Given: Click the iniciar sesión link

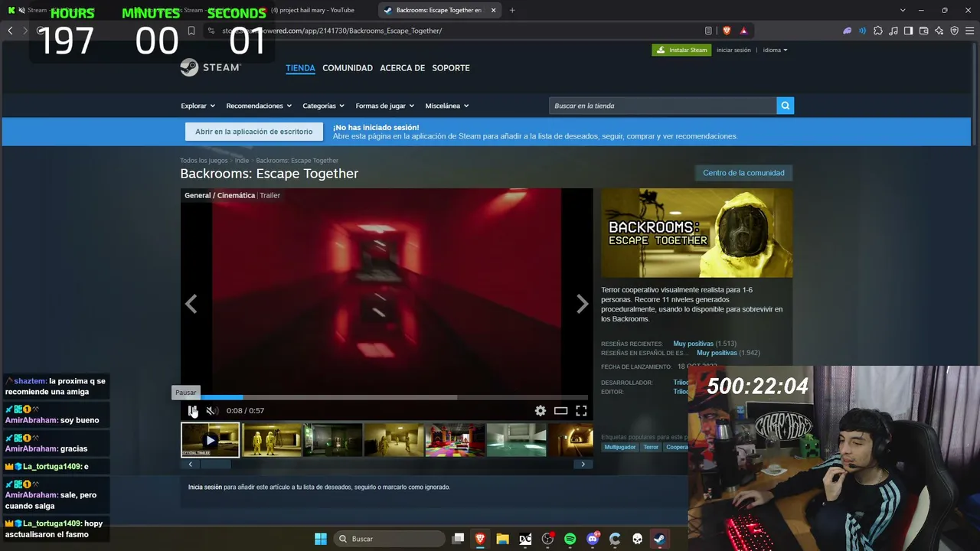Looking at the screenshot, I should coord(733,51).
